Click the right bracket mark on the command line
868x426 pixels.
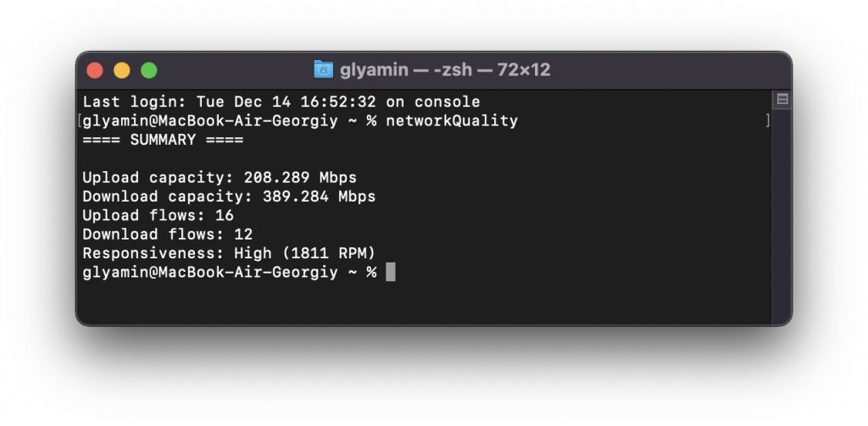tap(767, 121)
